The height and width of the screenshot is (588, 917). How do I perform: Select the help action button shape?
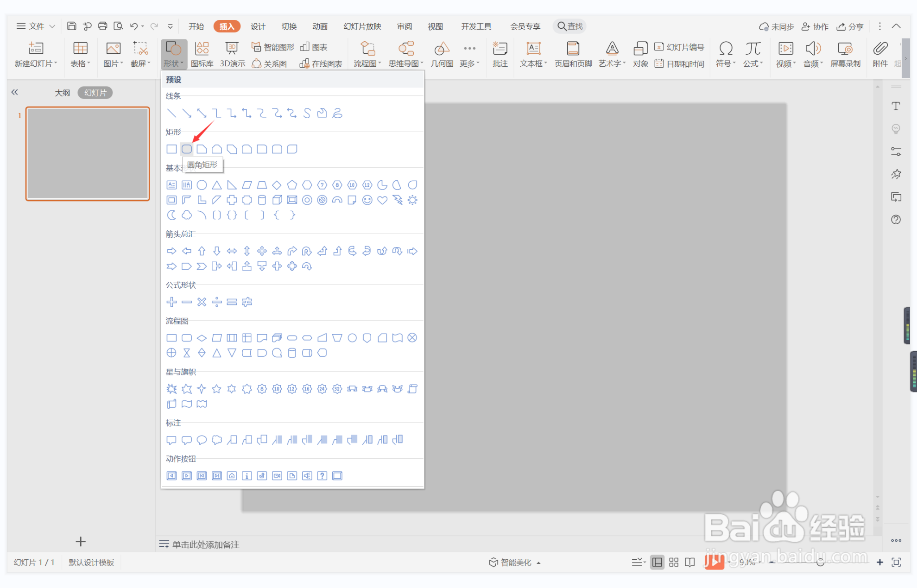(x=322, y=476)
